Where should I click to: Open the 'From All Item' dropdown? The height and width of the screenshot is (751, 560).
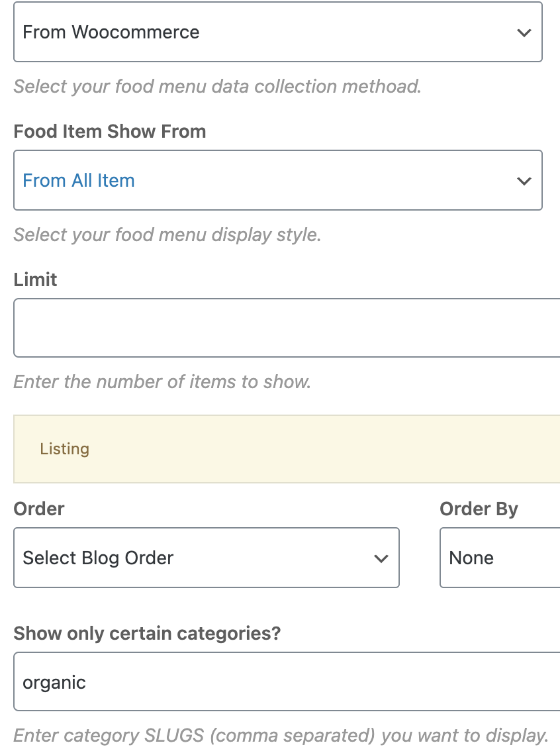[277, 180]
